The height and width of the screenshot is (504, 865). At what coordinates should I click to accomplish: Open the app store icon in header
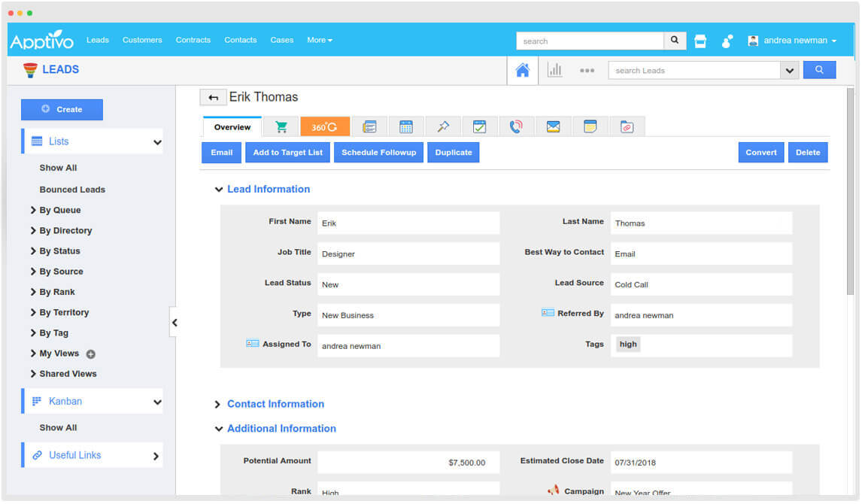click(700, 41)
